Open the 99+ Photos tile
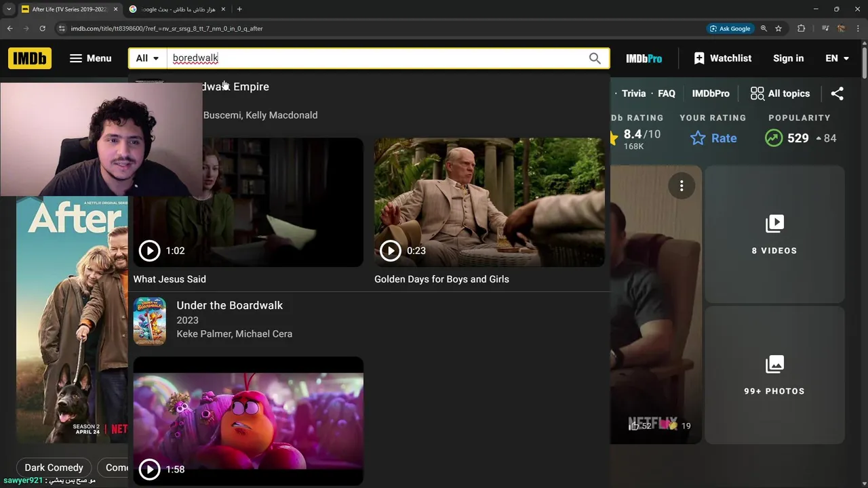Image resolution: width=868 pixels, height=488 pixels. tap(774, 375)
